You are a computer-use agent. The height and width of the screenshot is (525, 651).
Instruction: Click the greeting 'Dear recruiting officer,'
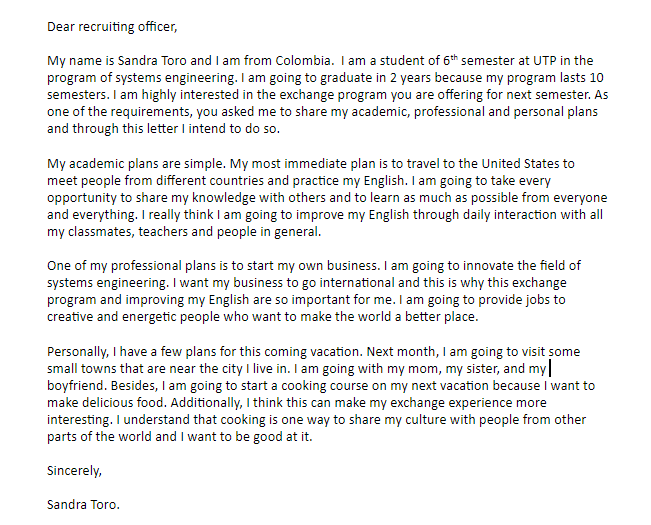[x=112, y=27]
